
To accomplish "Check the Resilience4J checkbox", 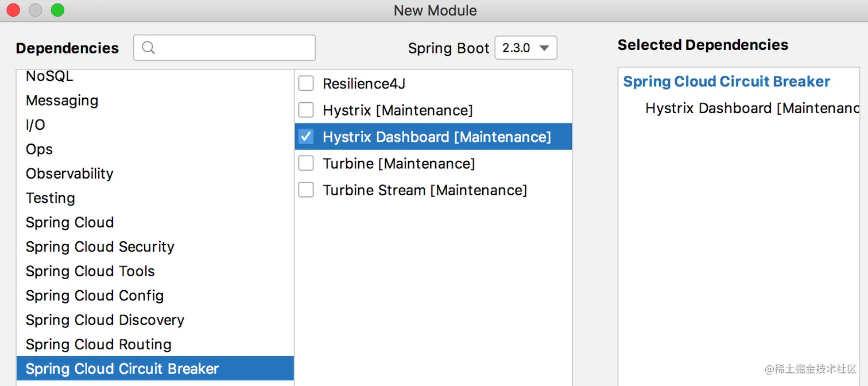I will (306, 84).
